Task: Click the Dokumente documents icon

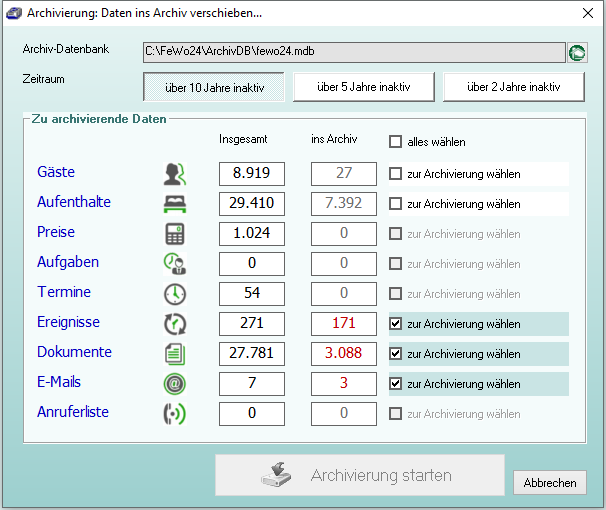Action: click(x=175, y=354)
